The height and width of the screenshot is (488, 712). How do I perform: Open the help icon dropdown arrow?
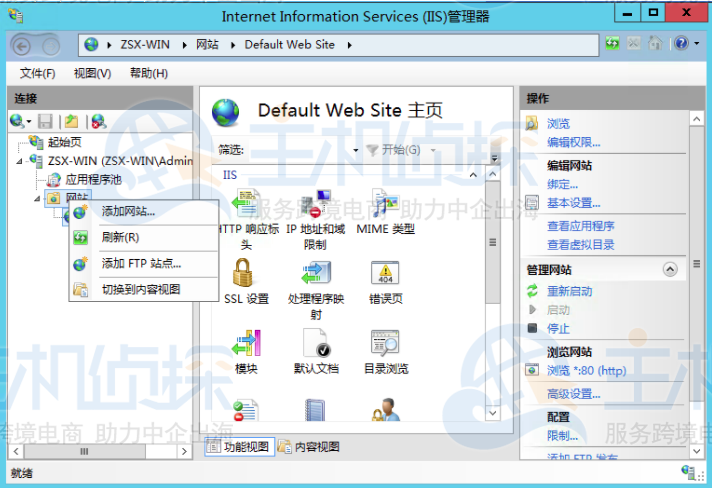click(x=697, y=44)
